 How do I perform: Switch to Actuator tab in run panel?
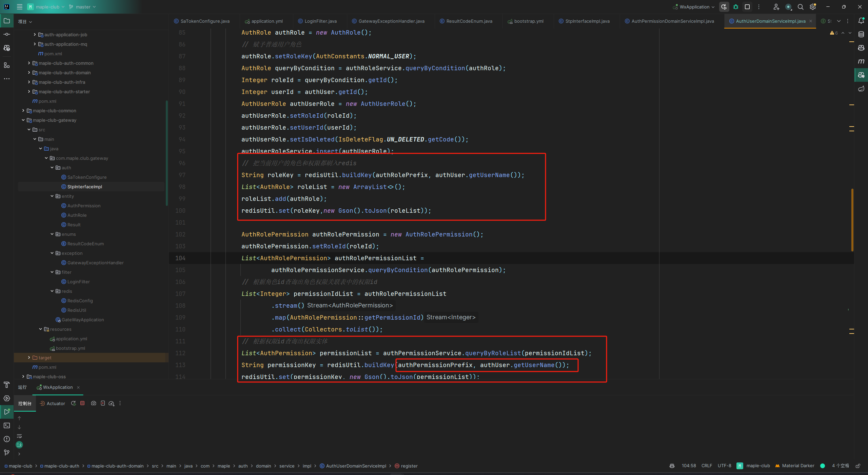point(52,403)
